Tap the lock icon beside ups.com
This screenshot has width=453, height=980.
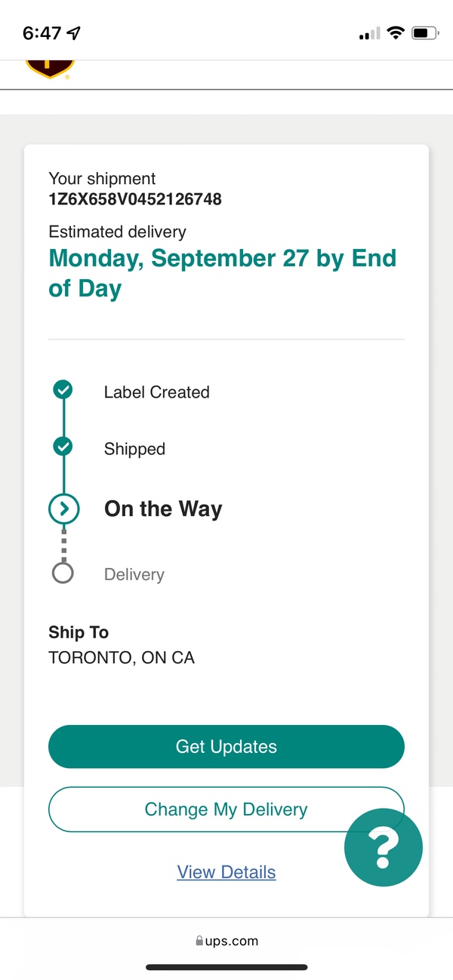point(199,942)
